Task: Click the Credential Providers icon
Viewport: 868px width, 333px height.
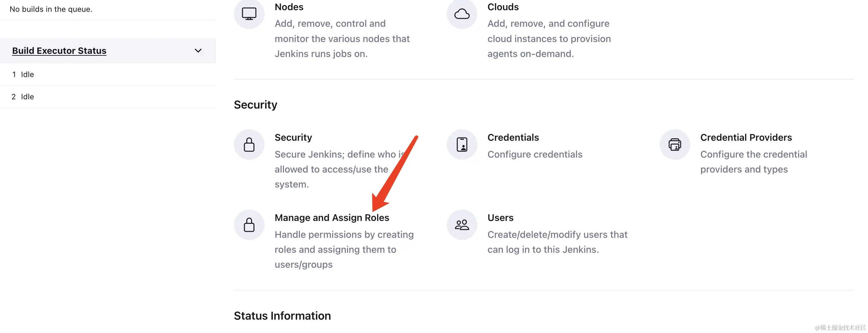Action: click(x=675, y=145)
